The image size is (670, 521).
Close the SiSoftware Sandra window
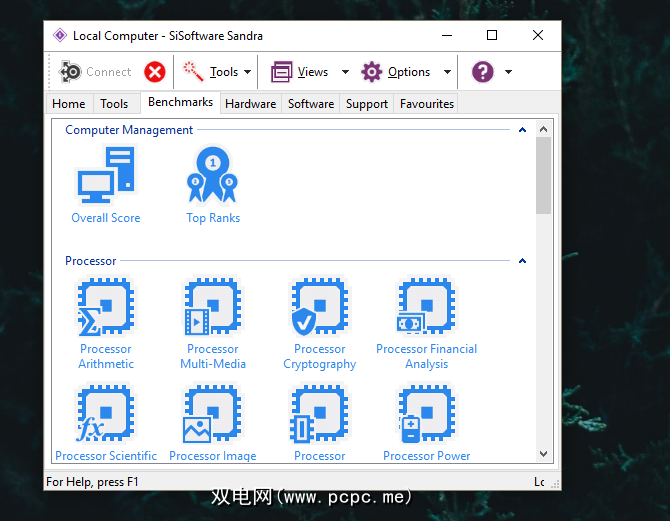tap(538, 35)
